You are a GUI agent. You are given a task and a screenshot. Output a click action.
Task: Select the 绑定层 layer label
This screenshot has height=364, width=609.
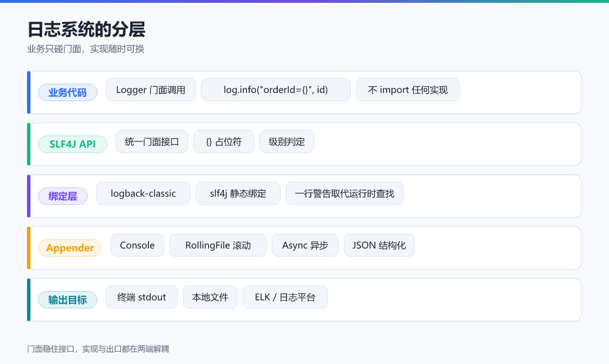click(63, 196)
